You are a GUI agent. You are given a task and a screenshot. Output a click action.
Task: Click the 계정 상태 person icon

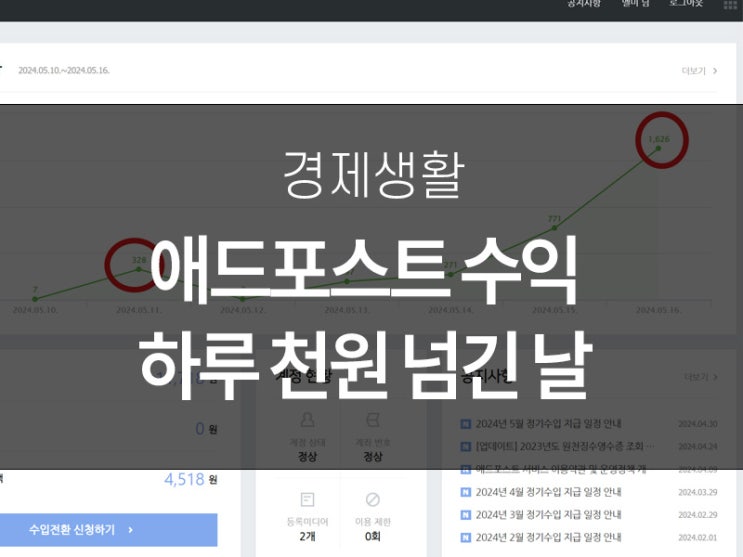pos(307,420)
